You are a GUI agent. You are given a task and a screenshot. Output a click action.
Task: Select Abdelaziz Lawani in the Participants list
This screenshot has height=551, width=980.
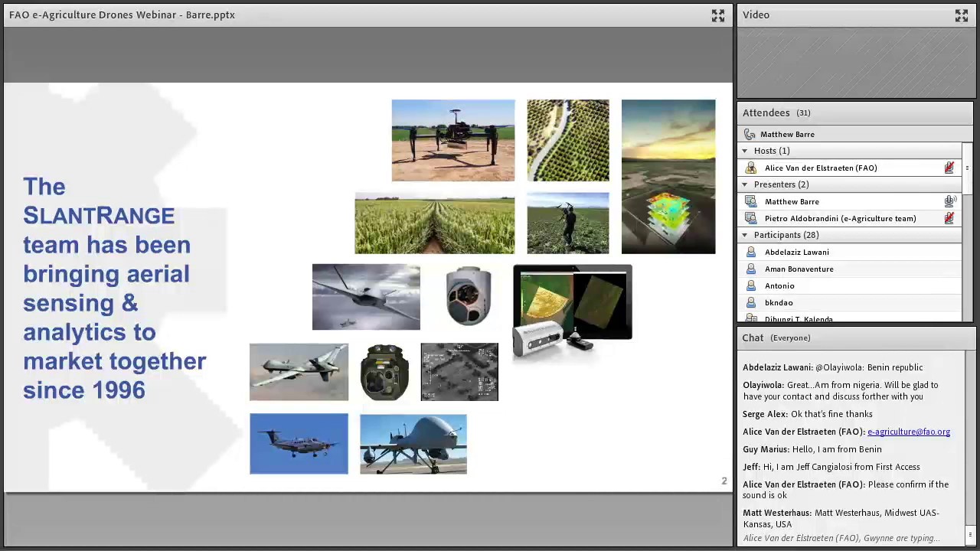pyautogui.click(x=796, y=252)
